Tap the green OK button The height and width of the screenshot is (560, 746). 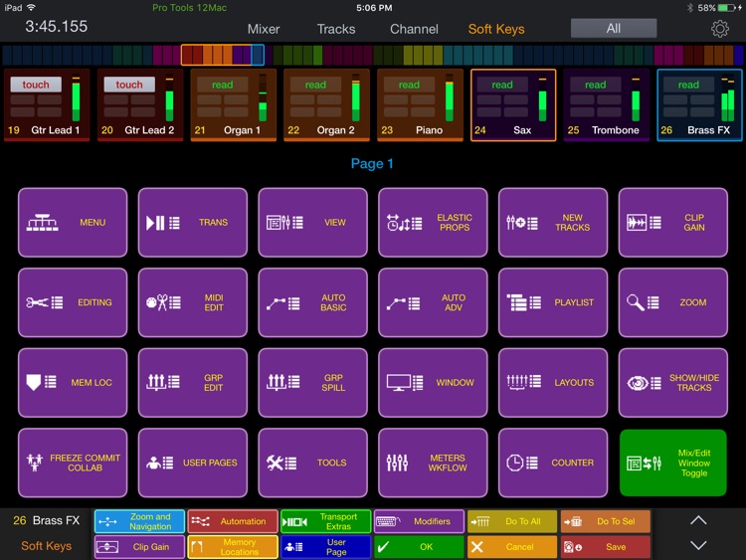tap(419, 547)
